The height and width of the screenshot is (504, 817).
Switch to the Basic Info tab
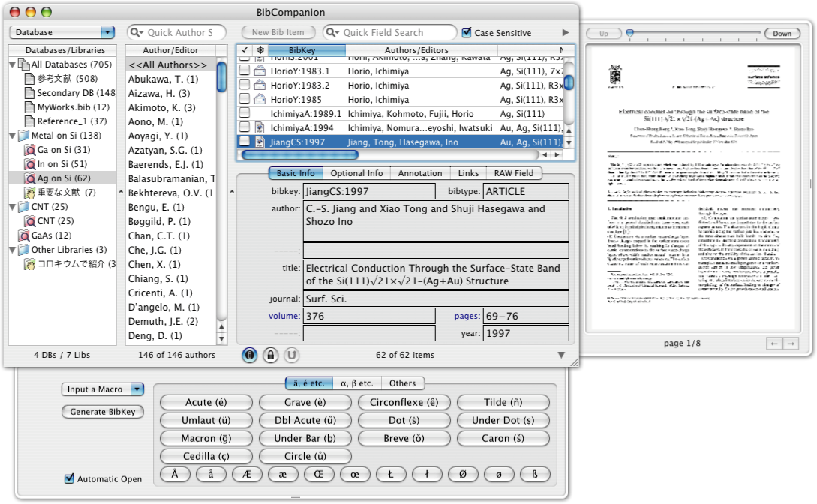[296, 173]
